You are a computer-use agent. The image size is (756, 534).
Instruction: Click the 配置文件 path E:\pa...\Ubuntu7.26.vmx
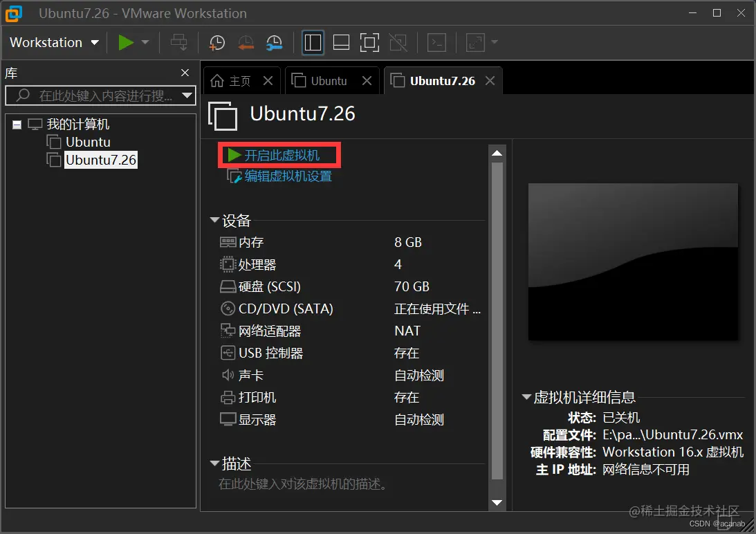672,435
